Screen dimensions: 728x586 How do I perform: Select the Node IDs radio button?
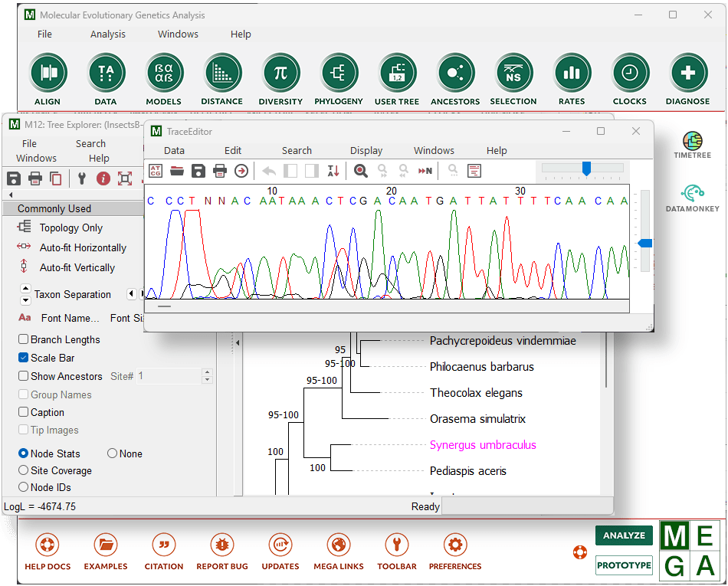click(23, 486)
